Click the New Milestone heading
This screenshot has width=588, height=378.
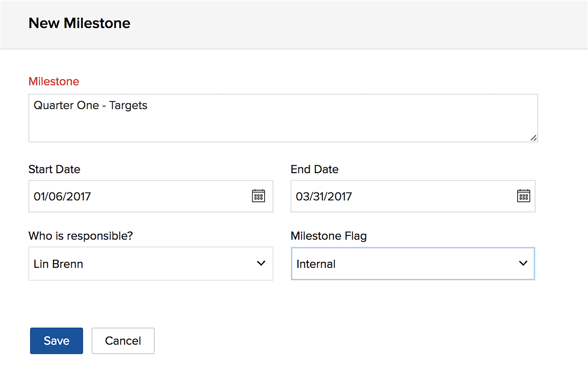click(79, 23)
